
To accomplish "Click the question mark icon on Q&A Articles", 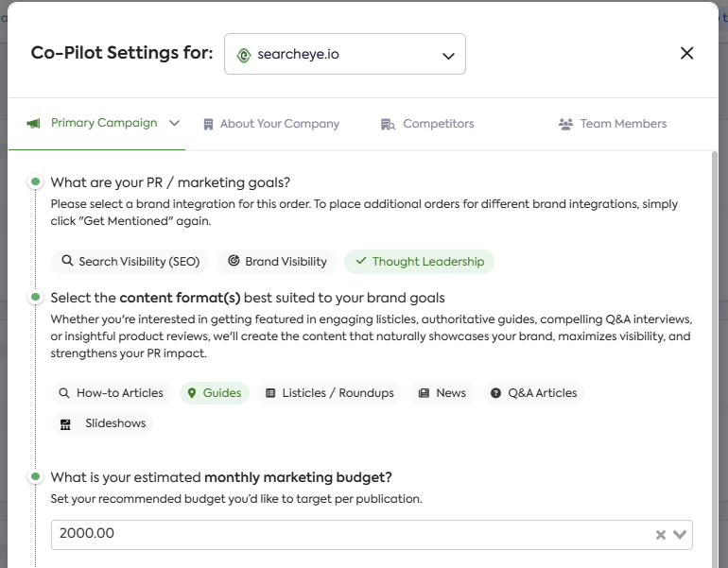I will click(x=495, y=393).
